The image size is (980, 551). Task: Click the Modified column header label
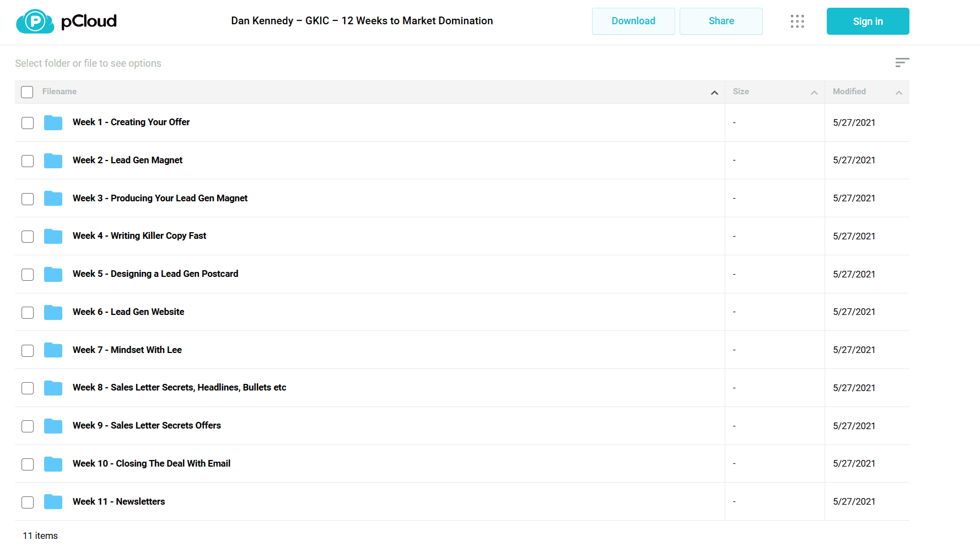[x=849, y=92]
